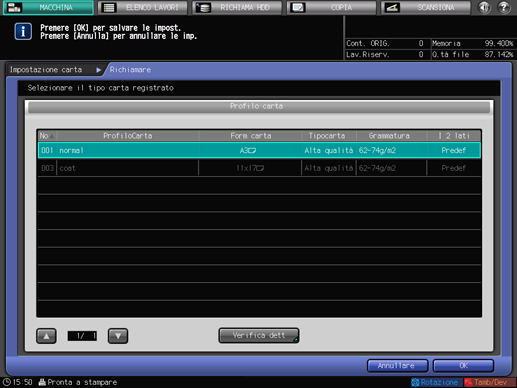Click the Profilo carta title bar
The image size is (517, 388).
coord(259,106)
